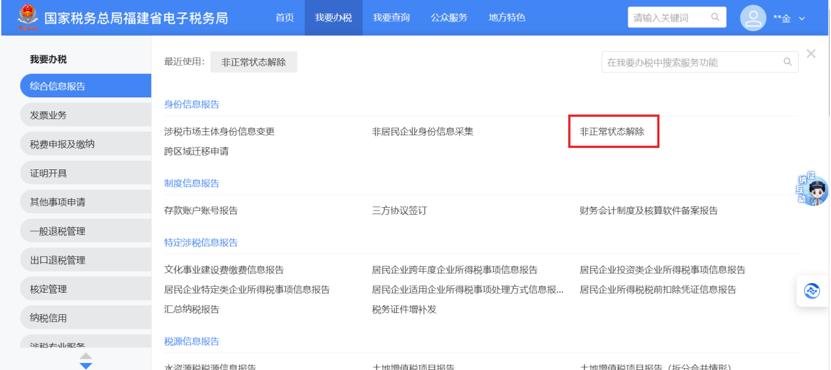The height and width of the screenshot is (370, 831).
Task: Open 居民企业跨年度企业所得税事项信息报告
Action: click(x=455, y=270)
